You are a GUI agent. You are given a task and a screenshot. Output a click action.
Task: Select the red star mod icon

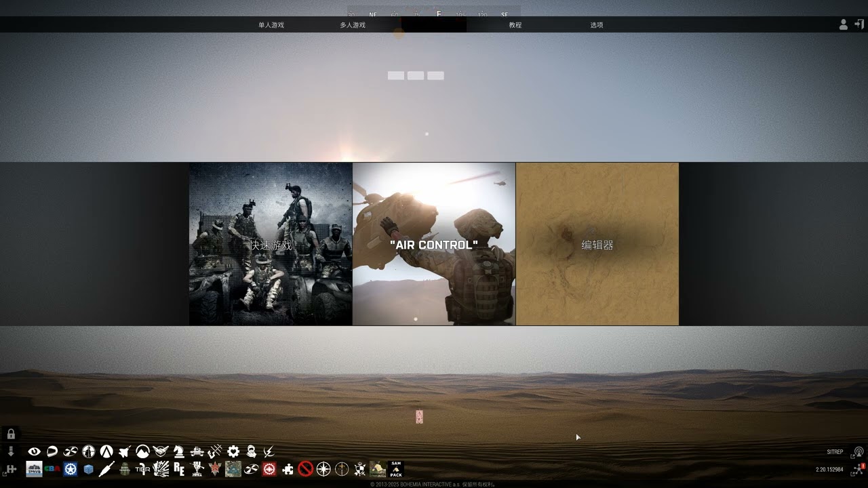click(215, 469)
